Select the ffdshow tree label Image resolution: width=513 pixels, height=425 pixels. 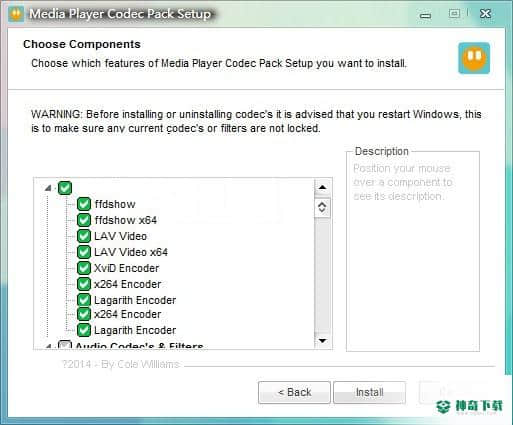click(x=115, y=204)
